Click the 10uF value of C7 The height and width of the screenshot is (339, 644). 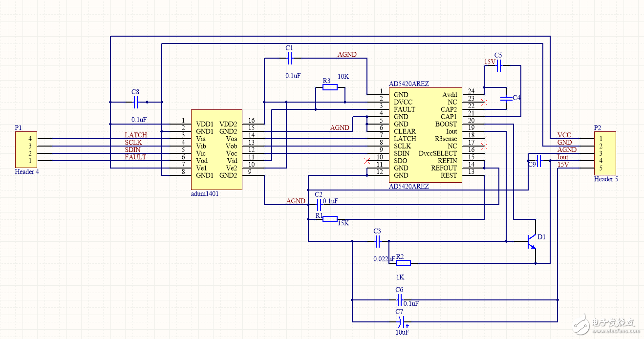pos(402,332)
